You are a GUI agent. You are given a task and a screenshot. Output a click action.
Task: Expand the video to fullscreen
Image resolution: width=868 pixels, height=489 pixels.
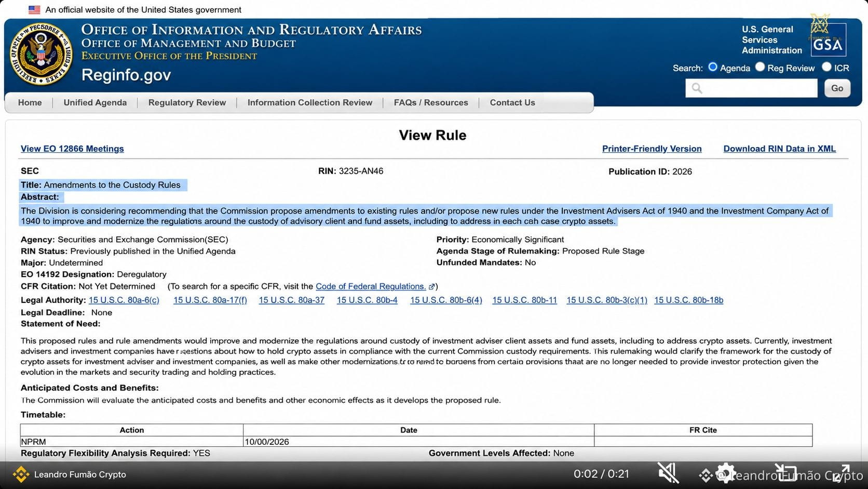pyautogui.click(x=841, y=473)
